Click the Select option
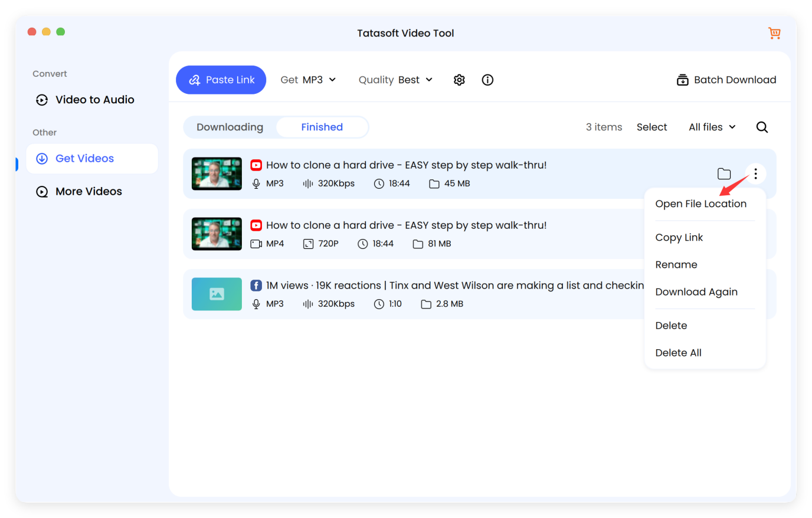Viewport: 812px width, 518px height. coord(651,127)
